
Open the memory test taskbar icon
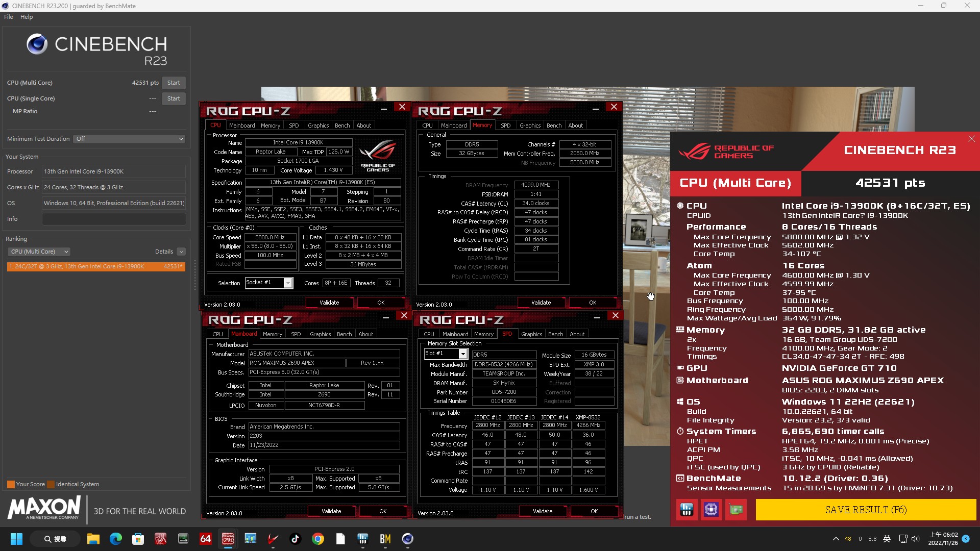(x=183, y=539)
